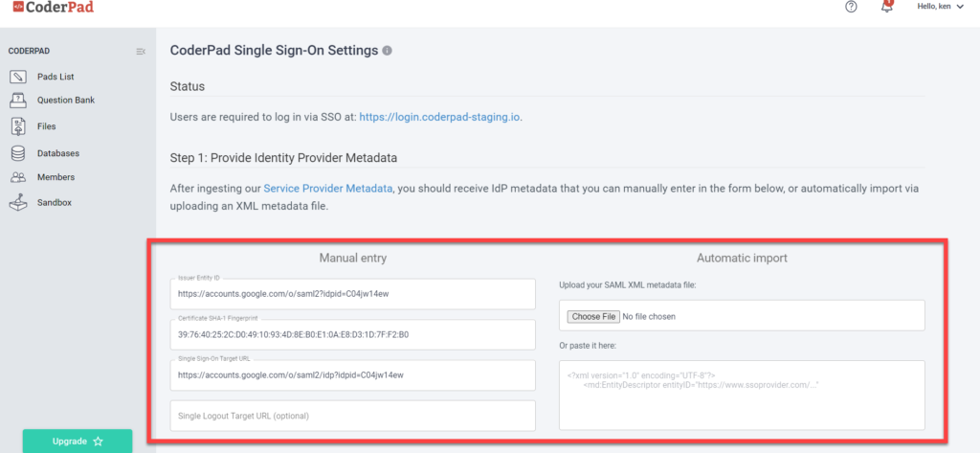The width and height of the screenshot is (980, 453).
Task: Open the Sandbox menu item
Action: click(x=54, y=203)
